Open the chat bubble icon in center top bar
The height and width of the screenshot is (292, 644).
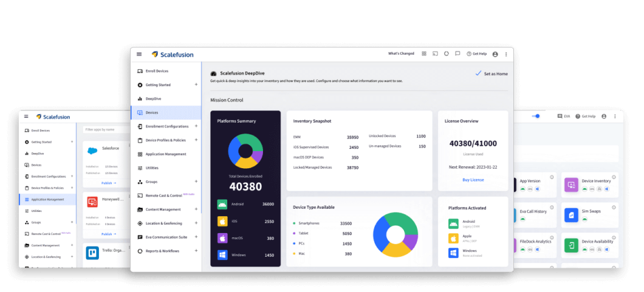point(457,53)
